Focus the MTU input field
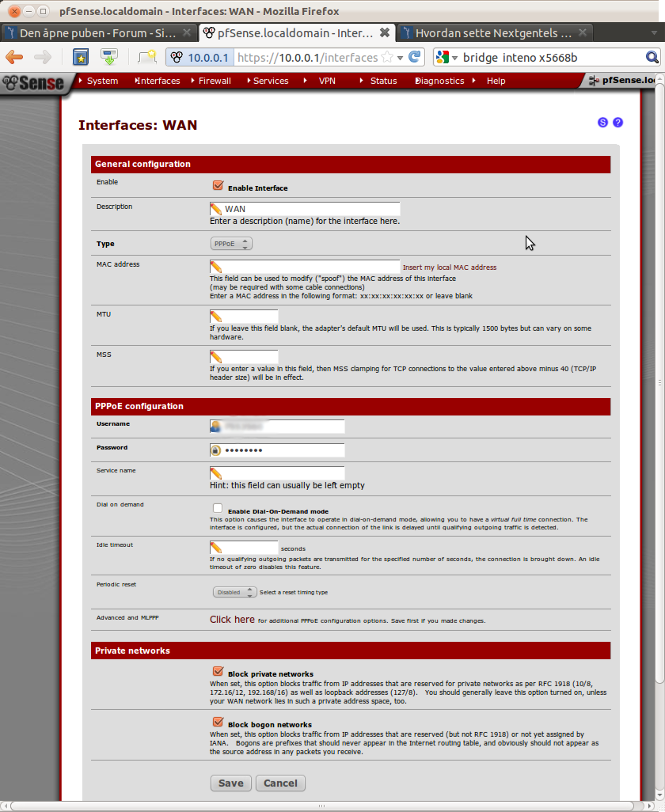 [x=244, y=317]
